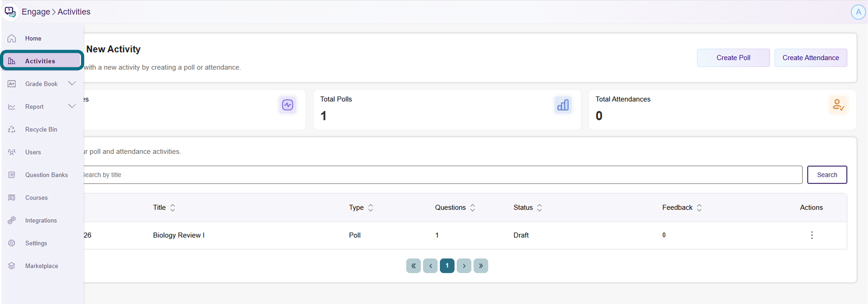Click the Report chart icon
Image resolution: width=868 pixels, height=304 pixels.
[12, 106]
